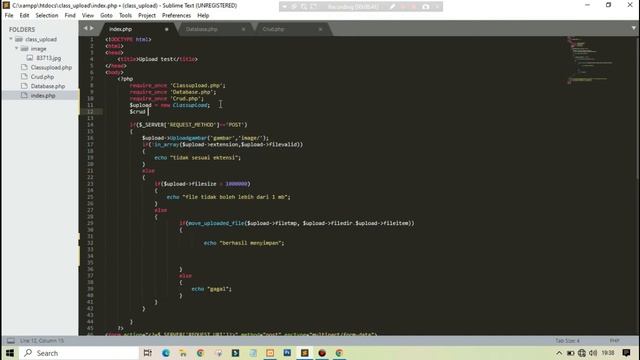Go to next tab with right arrow

point(92,28)
